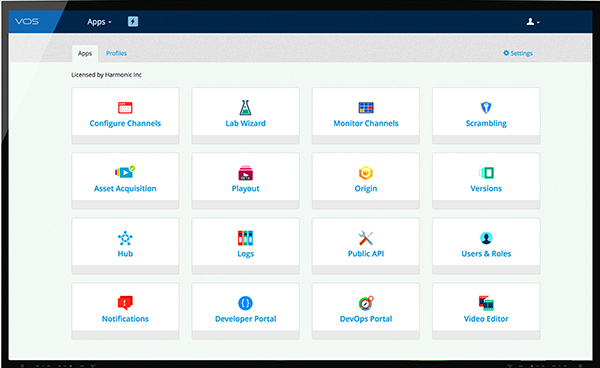Click the Settings gear icon
Viewport: 600px width, 368px height.
[506, 53]
